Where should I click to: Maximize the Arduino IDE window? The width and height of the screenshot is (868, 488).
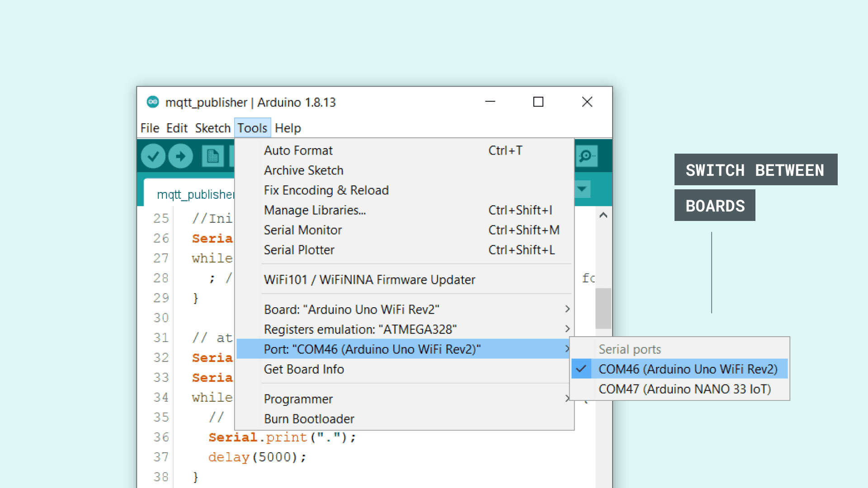pyautogui.click(x=538, y=102)
